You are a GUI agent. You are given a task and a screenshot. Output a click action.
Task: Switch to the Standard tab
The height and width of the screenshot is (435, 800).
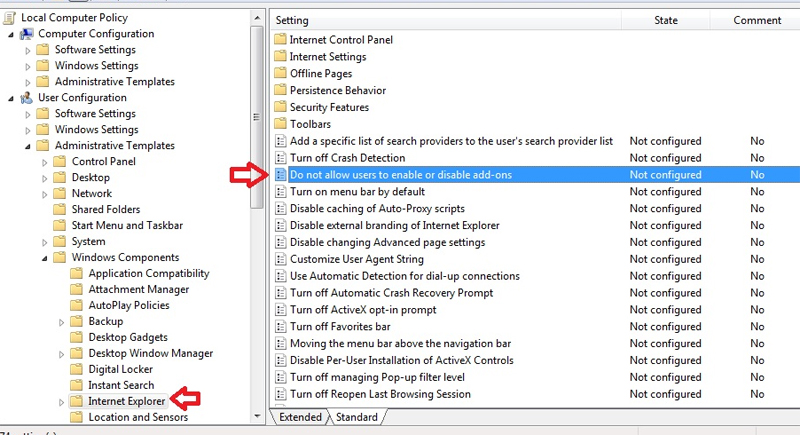[x=357, y=417]
